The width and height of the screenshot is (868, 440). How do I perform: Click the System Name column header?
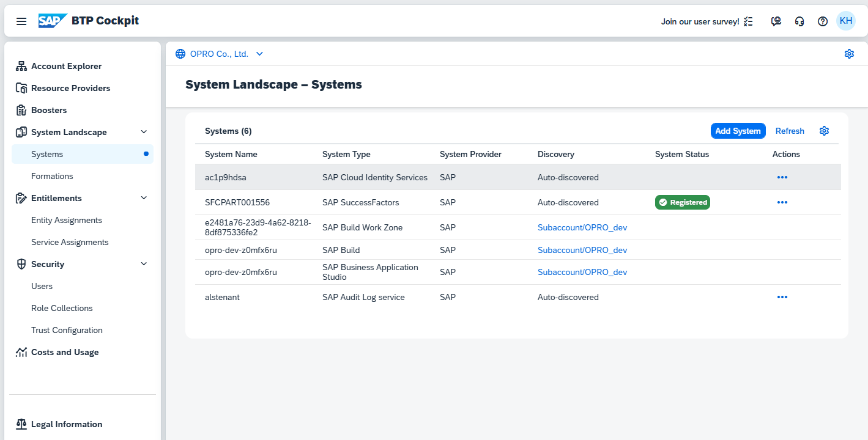point(231,154)
